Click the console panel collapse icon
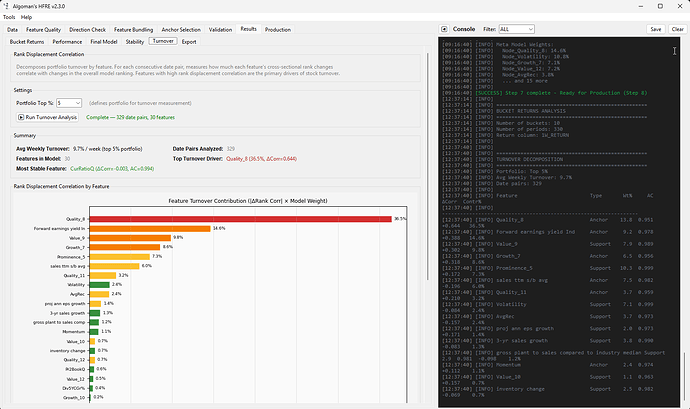The image size is (690, 409). [x=444, y=29]
